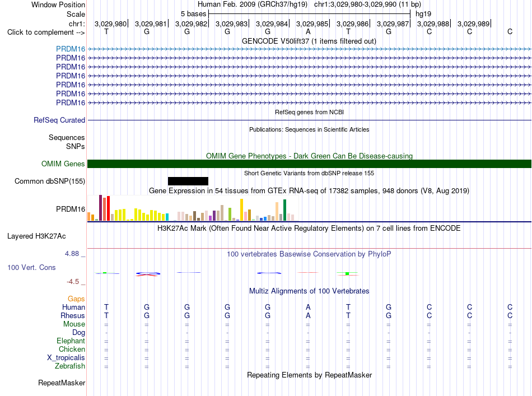Click 'Publications: Sequences in Scientific Articles' title
The height and width of the screenshot is (396, 532).
coord(309,129)
